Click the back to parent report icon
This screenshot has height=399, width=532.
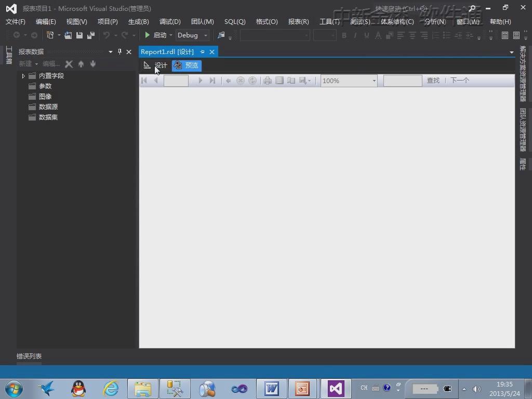pyautogui.click(x=229, y=81)
